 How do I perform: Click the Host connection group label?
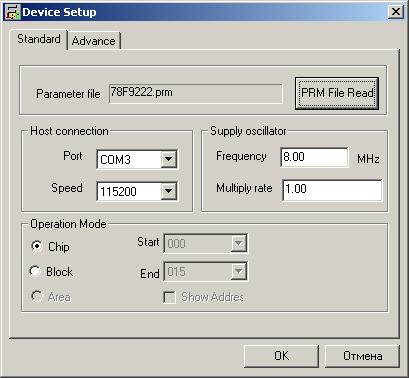click(x=69, y=131)
